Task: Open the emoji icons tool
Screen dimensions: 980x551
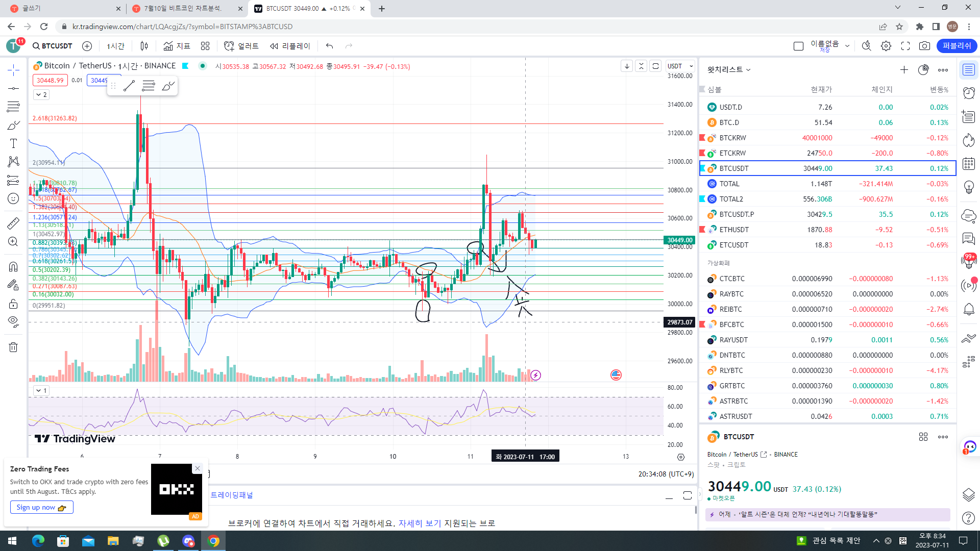Action: pyautogui.click(x=13, y=198)
